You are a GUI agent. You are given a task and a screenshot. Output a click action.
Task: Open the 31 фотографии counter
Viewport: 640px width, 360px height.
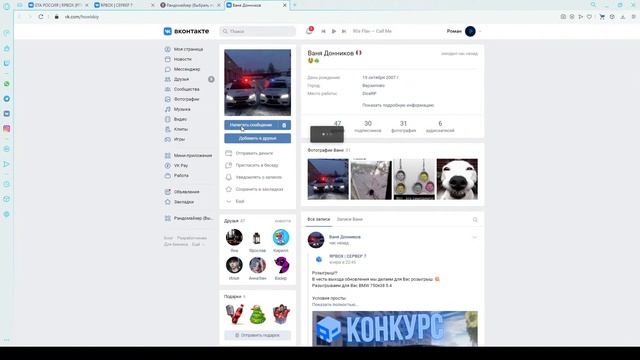(403, 126)
